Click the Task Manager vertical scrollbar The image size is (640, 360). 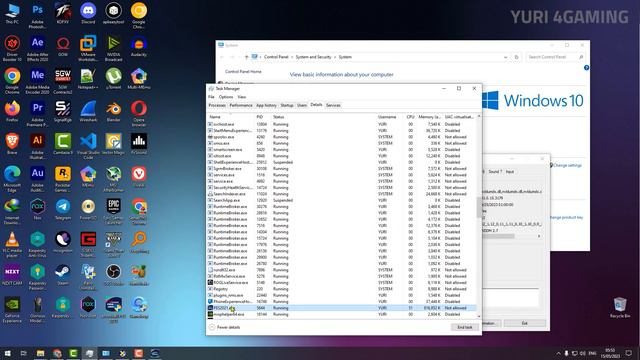[479, 207]
